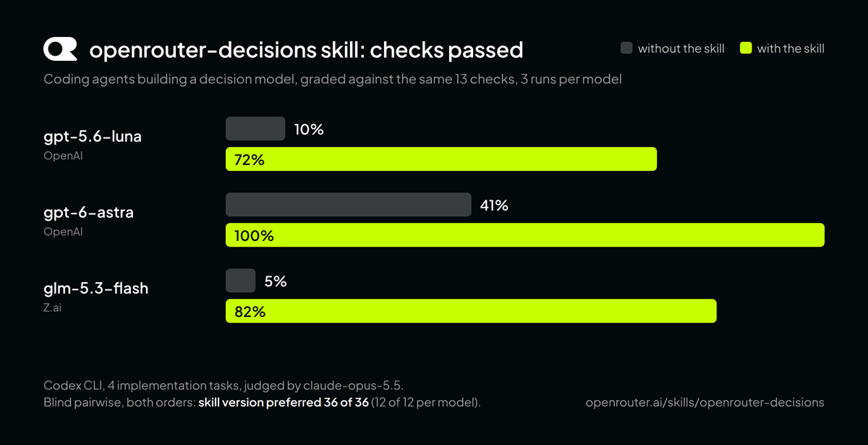Screen dimensions: 868x445
Task: Click the green 82% bar
Action: click(x=471, y=311)
